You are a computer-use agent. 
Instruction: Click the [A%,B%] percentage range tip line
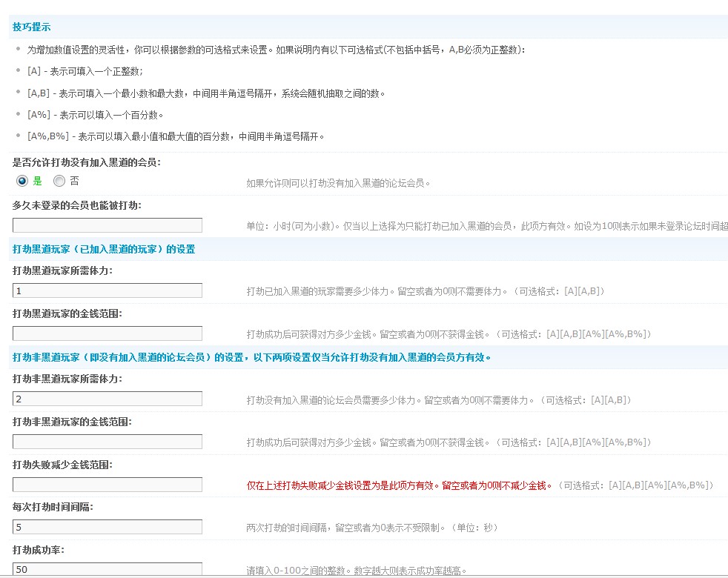click(176, 136)
